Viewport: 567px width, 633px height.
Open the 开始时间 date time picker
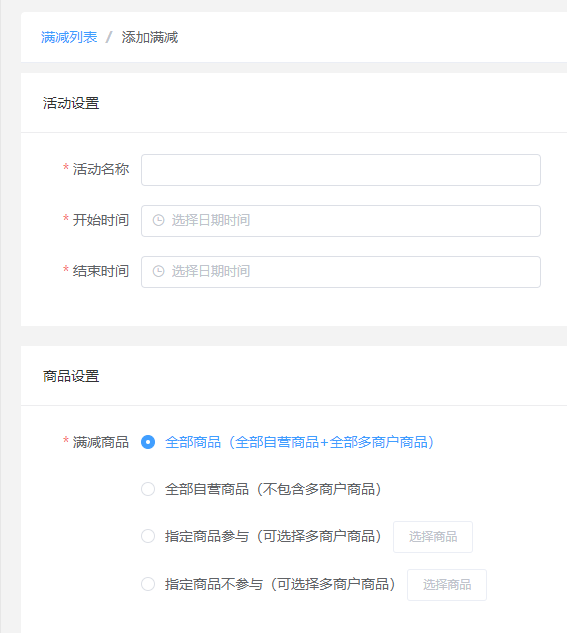pos(341,221)
